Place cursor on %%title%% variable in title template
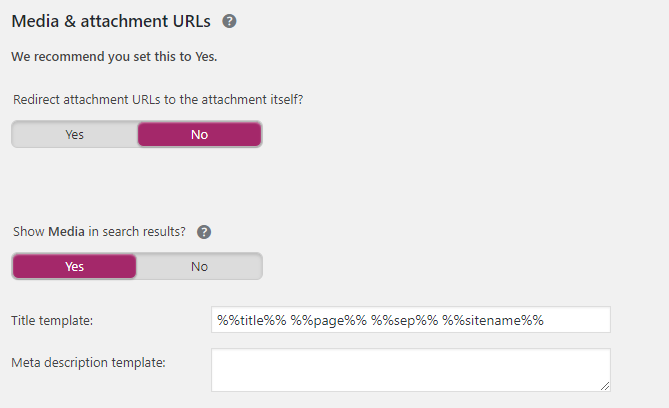The image size is (669, 408). coord(252,320)
